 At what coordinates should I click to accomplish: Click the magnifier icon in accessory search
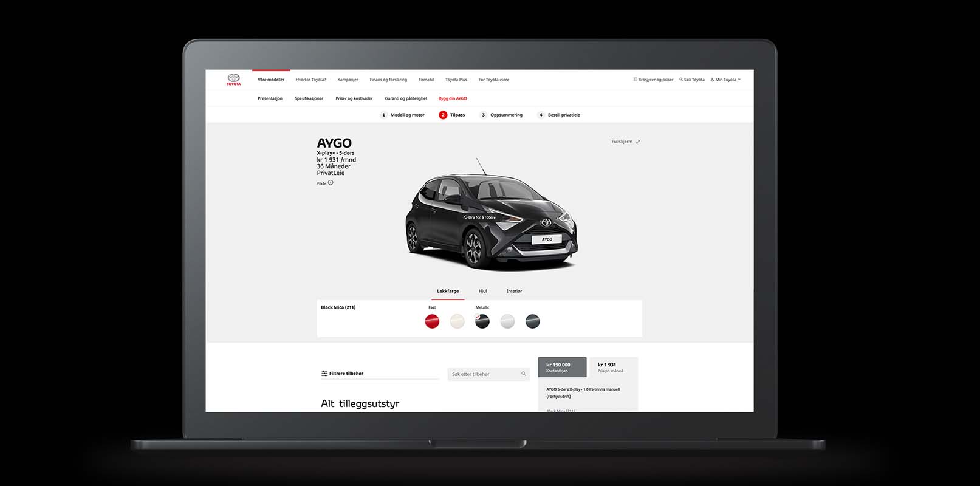tap(524, 374)
